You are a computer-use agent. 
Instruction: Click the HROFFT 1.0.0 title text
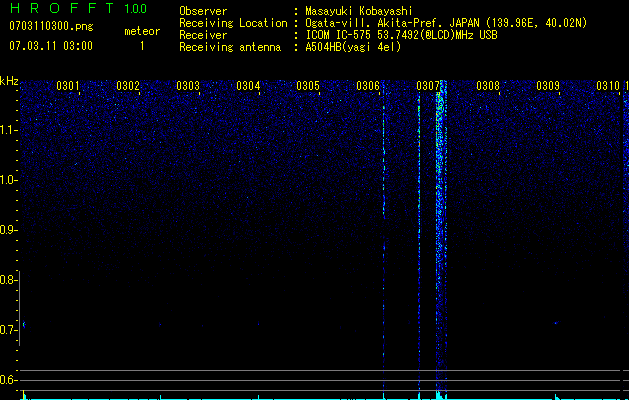pos(78,8)
